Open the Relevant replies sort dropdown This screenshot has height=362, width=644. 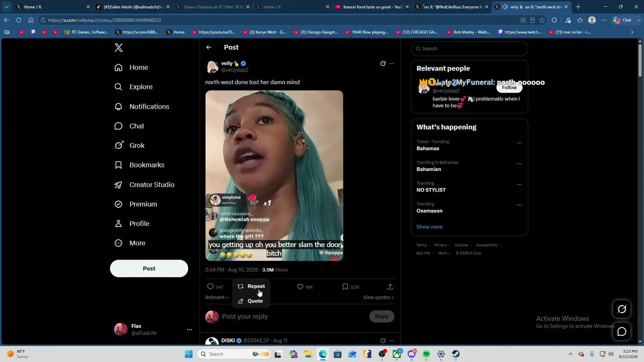[x=217, y=297]
